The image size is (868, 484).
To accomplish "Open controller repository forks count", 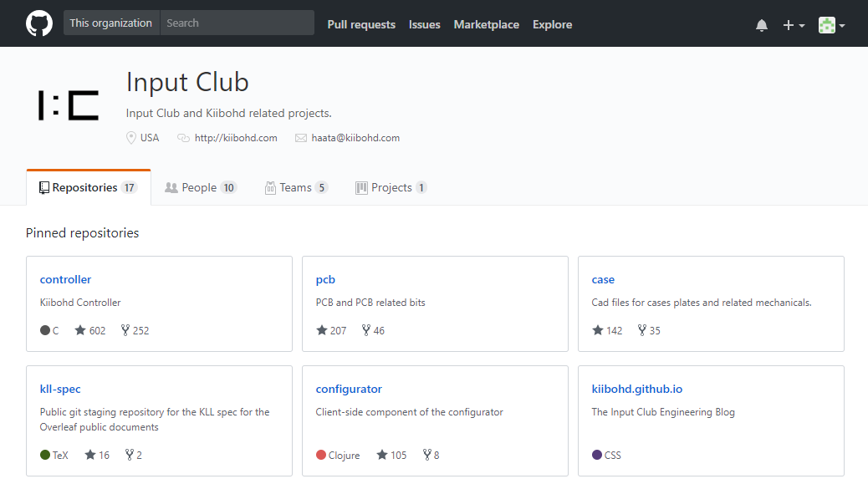I will 135,330.
